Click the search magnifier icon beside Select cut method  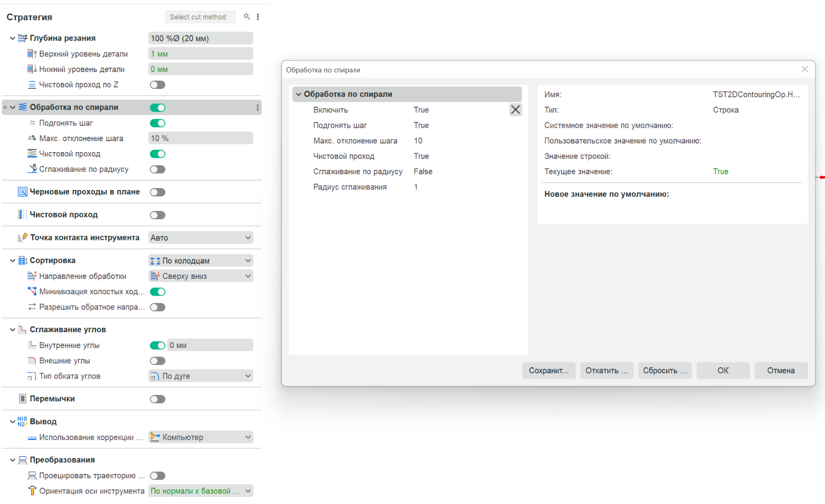point(247,17)
